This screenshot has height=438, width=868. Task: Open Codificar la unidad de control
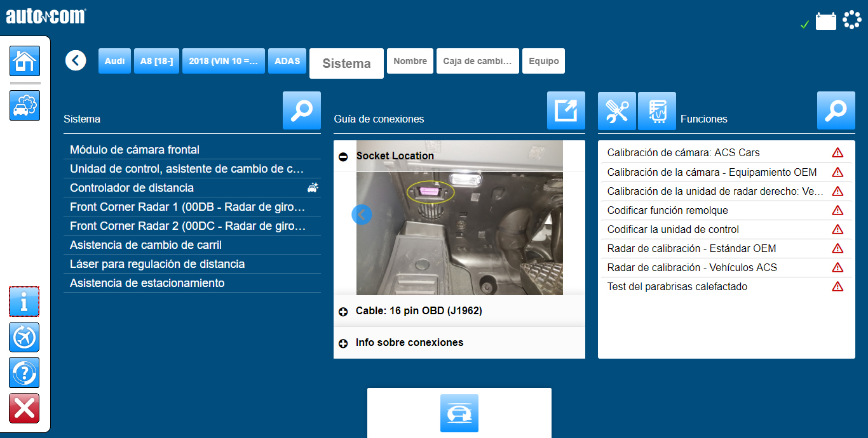[726, 229]
